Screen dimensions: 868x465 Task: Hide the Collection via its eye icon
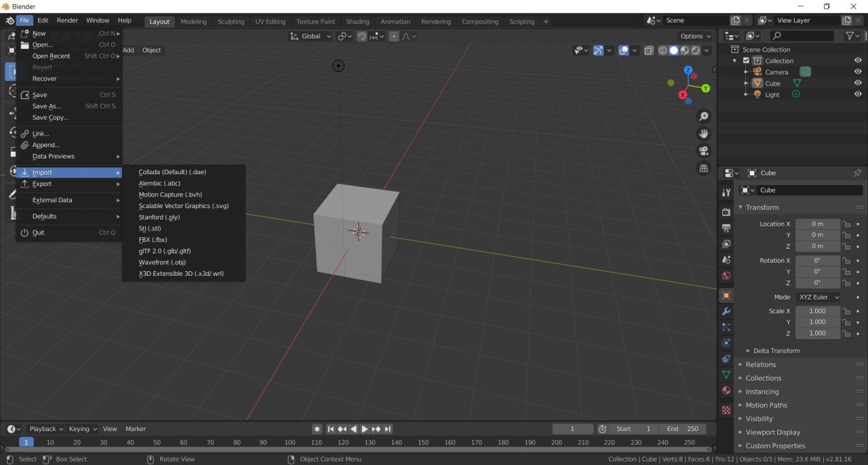pos(858,60)
